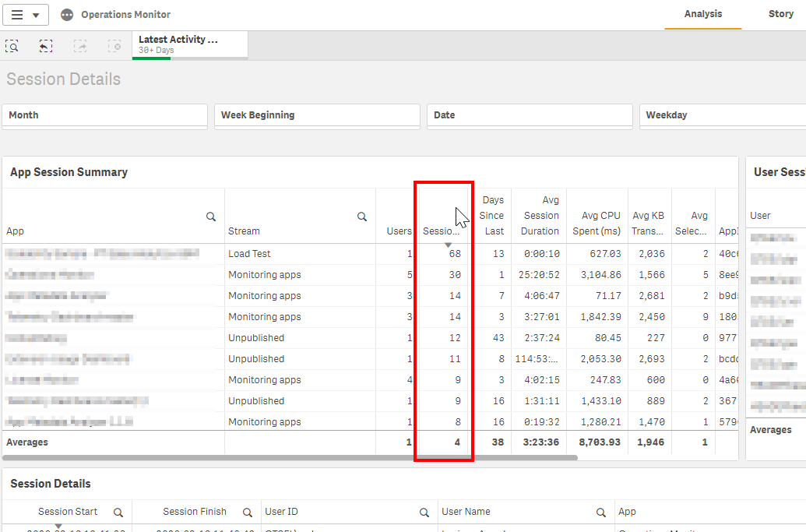806x532 pixels.
Task: Switch to the Analysis tab
Action: coord(702,14)
